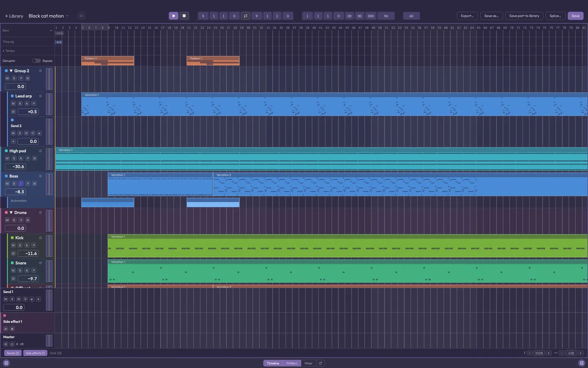
Task: Go back to Library
Action: click(x=14, y=16)
